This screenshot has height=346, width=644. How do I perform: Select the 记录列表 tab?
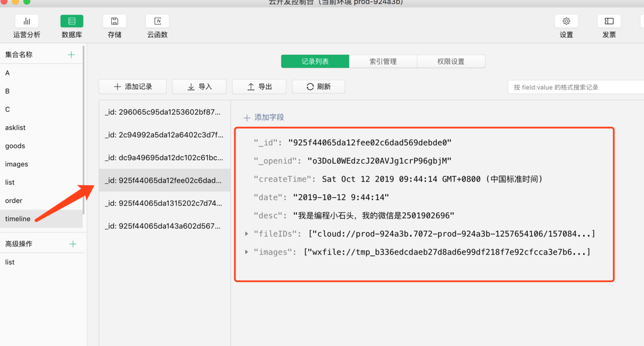[315, 61]
